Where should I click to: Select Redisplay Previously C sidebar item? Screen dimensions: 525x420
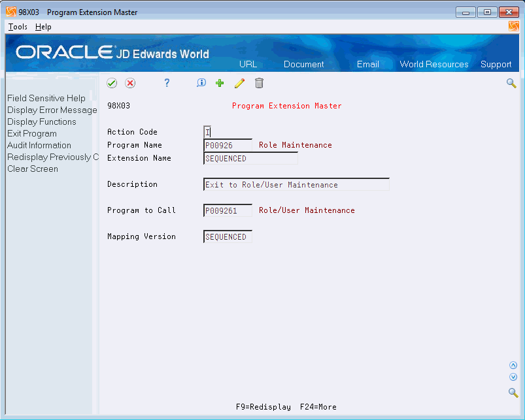click(52, 157)
